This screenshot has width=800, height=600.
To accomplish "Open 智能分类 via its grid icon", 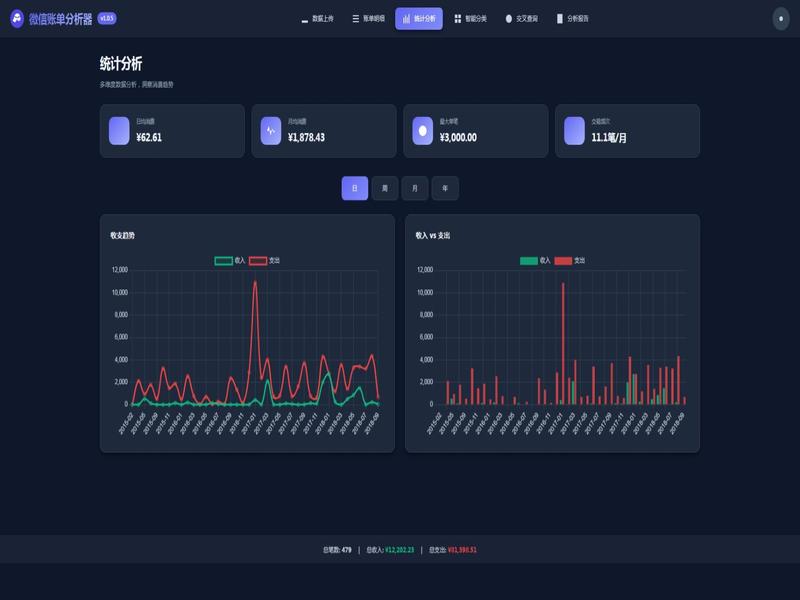I will 458,19.
